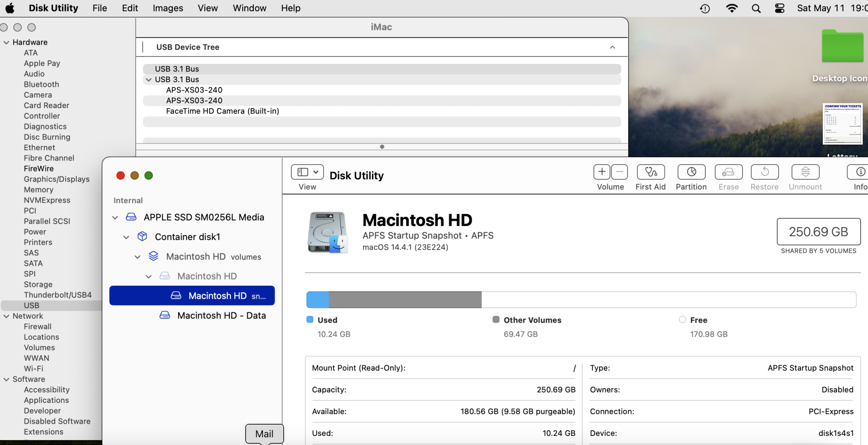Viewport: 868px width, 445px height.
Task: Click the 250.69 GB capacity box
Action: pos(819,232)
